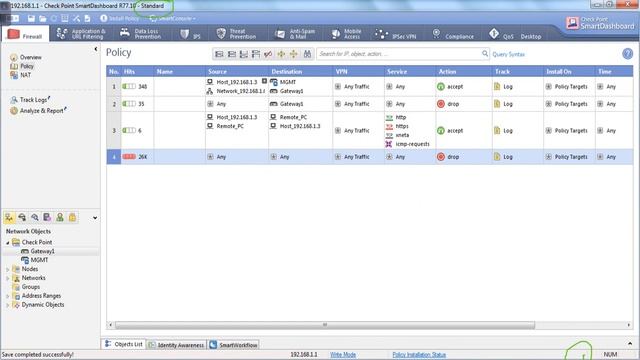
Task: Open Application & URL Filtering tab
Action: pos(81,34)
